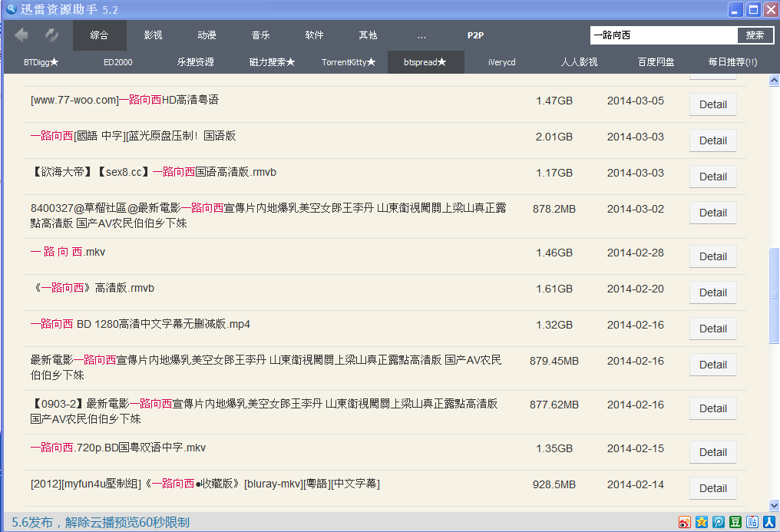Image resolution: width=780 pixels, height=532 pixels.
Task: Click the file size 2.01GB
Action: pos(554,137)
